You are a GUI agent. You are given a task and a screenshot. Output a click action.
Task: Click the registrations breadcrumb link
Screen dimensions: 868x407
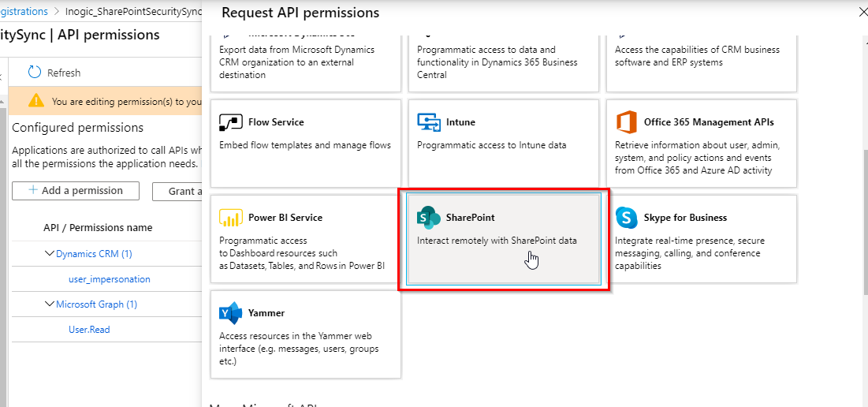[24, 12]
